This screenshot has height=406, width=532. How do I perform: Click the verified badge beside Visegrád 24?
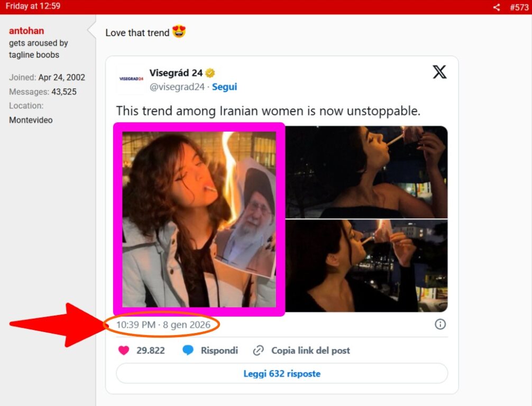click(210, 73)
